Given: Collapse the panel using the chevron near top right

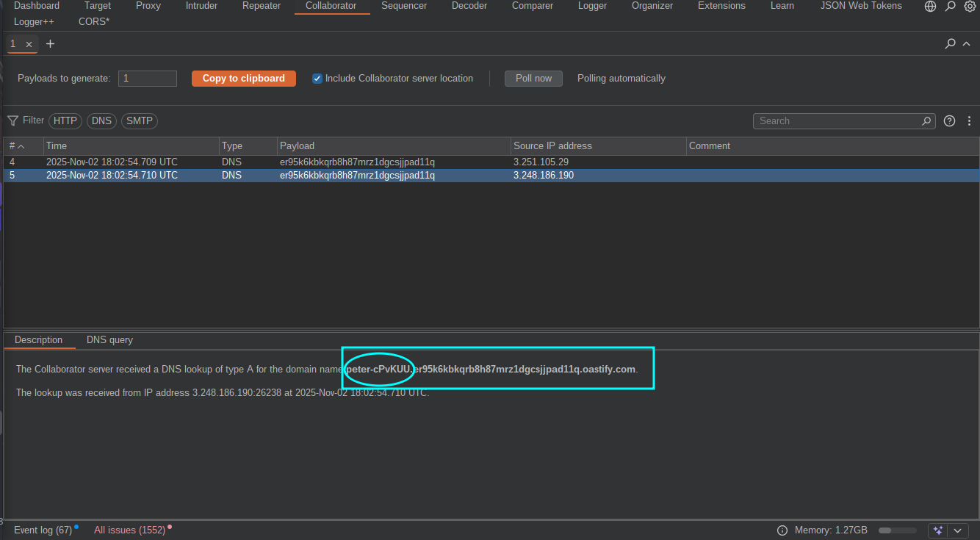Looking at the screenshot, I should tap(967, 43).
